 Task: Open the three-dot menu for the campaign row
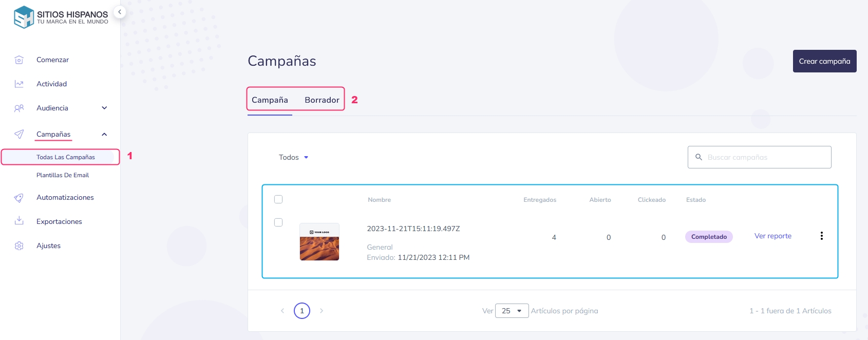[821, 236]
